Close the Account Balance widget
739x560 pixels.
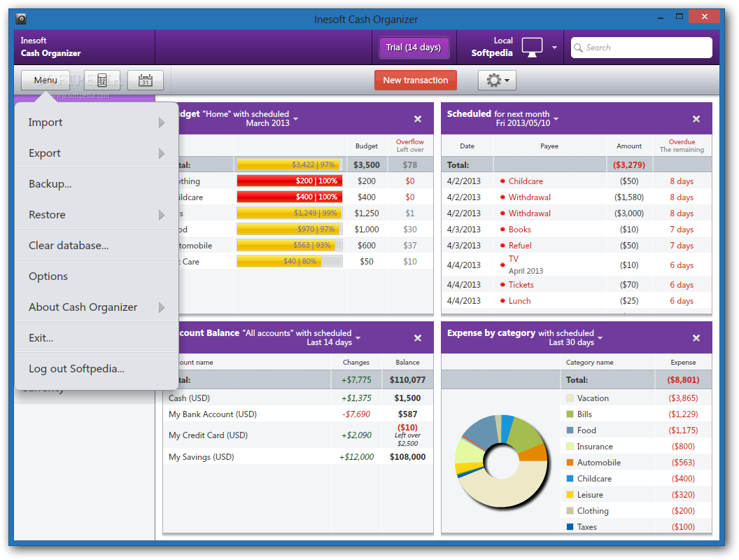pos(418,338)
